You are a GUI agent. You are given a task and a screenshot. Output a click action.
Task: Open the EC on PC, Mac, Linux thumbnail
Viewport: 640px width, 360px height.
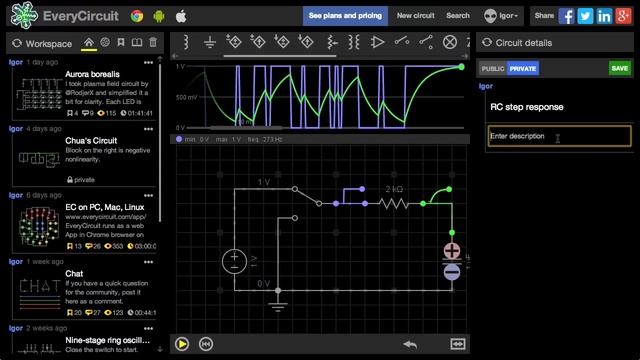point(39,227)
